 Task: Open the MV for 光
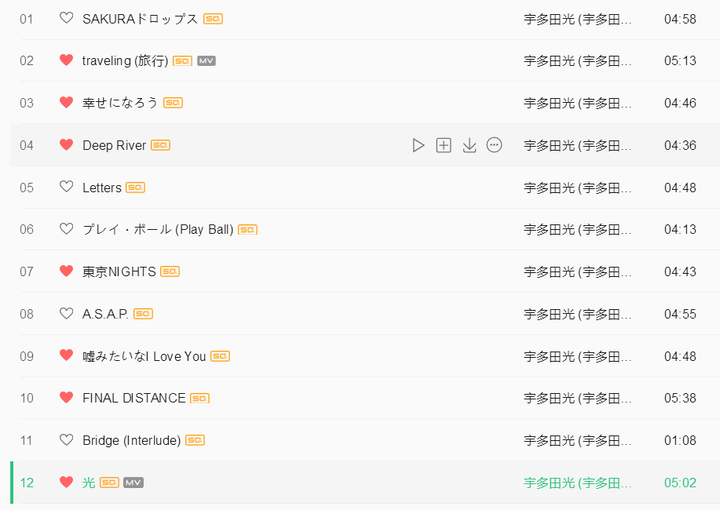coord(134,482)
